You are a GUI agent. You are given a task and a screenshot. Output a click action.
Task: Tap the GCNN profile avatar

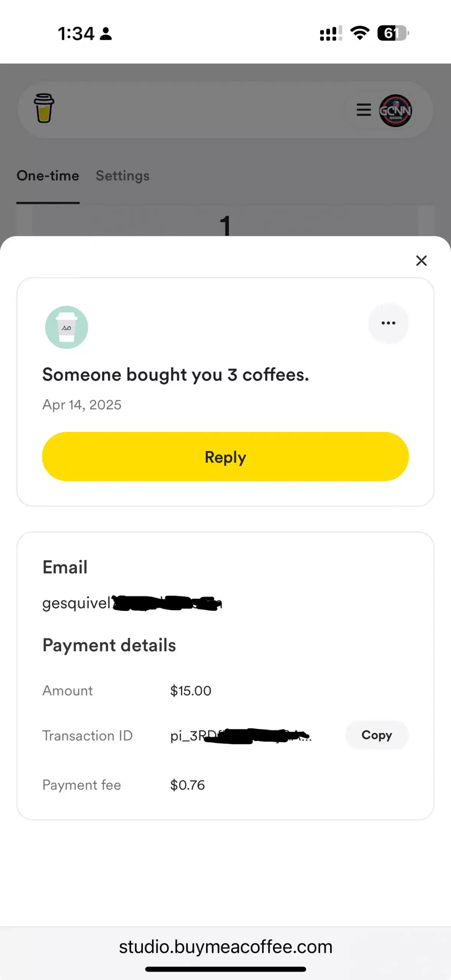(395, 110)
